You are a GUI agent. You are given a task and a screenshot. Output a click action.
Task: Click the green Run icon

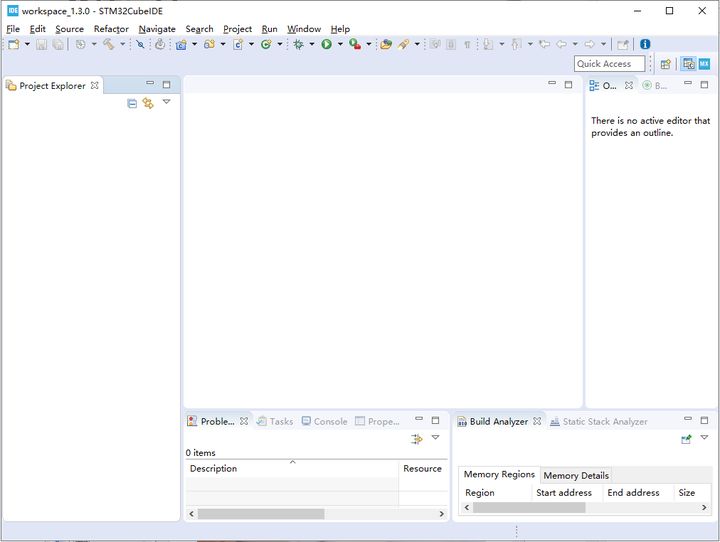coord(326,45)
